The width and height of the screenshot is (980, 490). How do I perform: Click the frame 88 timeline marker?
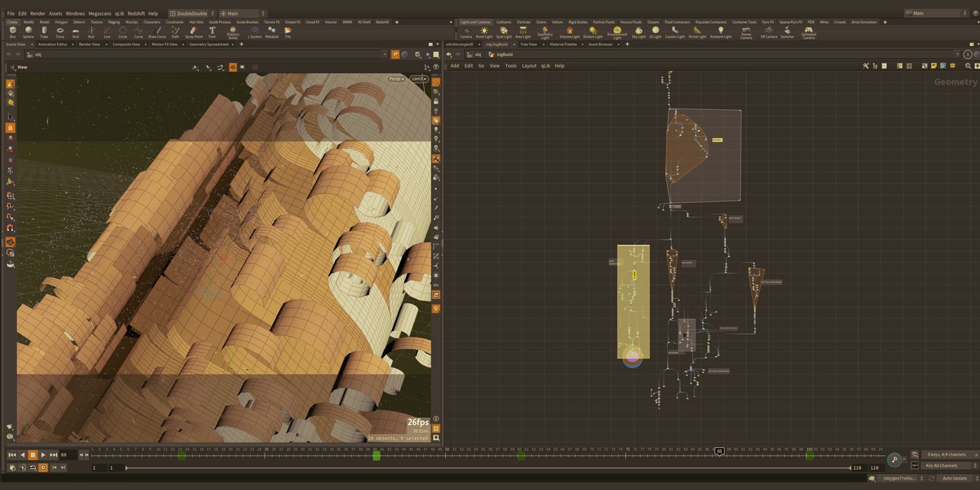click(719, 451)
